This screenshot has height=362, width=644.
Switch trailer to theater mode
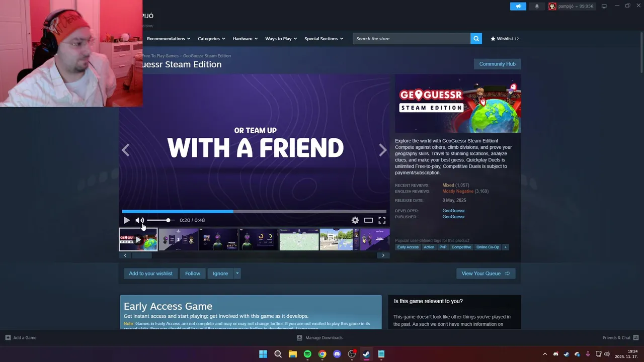pos(369,220)
